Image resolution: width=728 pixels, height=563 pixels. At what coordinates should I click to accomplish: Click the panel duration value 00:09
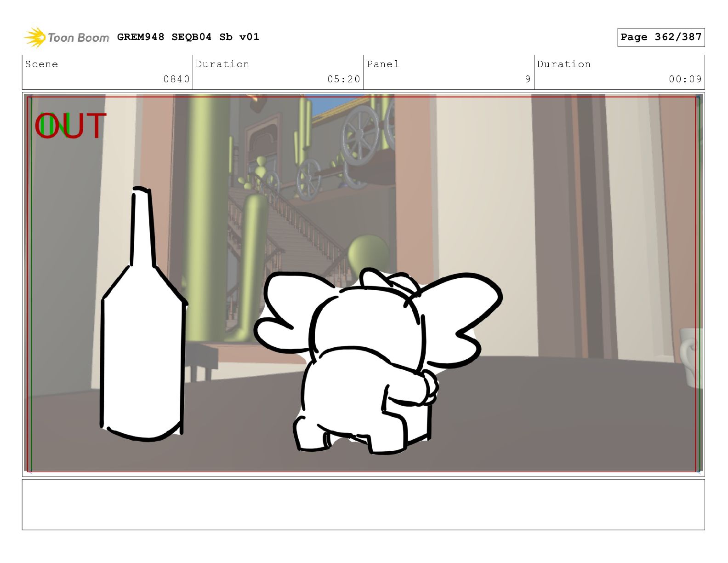pyautogui.click(x=685, y=79)
